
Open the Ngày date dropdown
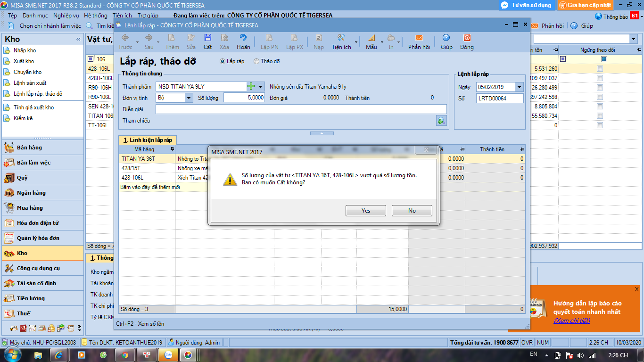point(519,87)
